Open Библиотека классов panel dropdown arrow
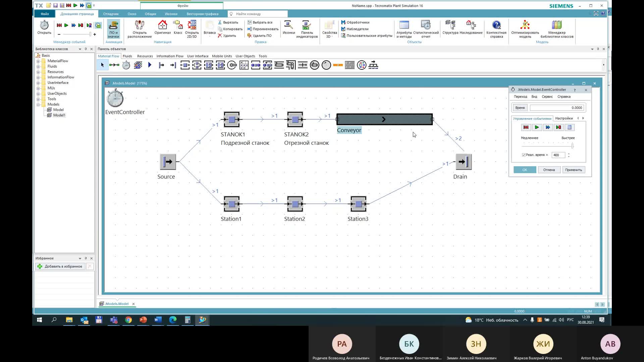This screenshot has height=362, width=644. coord(80,49)
